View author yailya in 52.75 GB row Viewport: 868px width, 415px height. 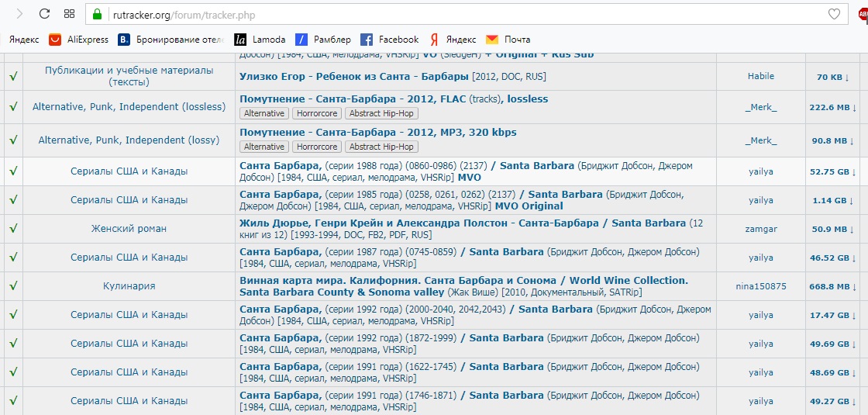point(760,171)
